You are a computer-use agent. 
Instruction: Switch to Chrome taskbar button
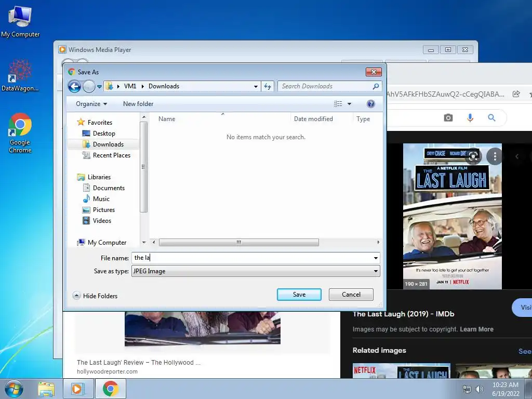[x=111, y=389]
